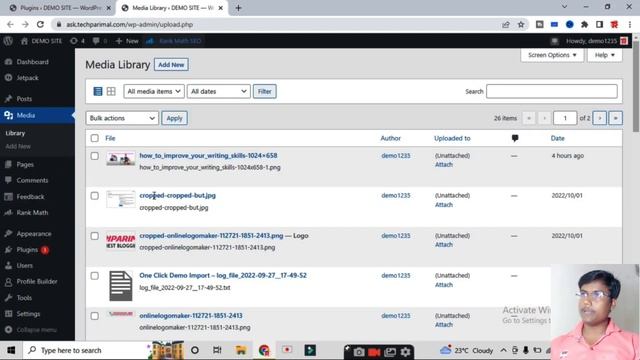This screenshot has width=640, height=360.
Task: Open the comments bubble in admin bar
Action: 100,41
